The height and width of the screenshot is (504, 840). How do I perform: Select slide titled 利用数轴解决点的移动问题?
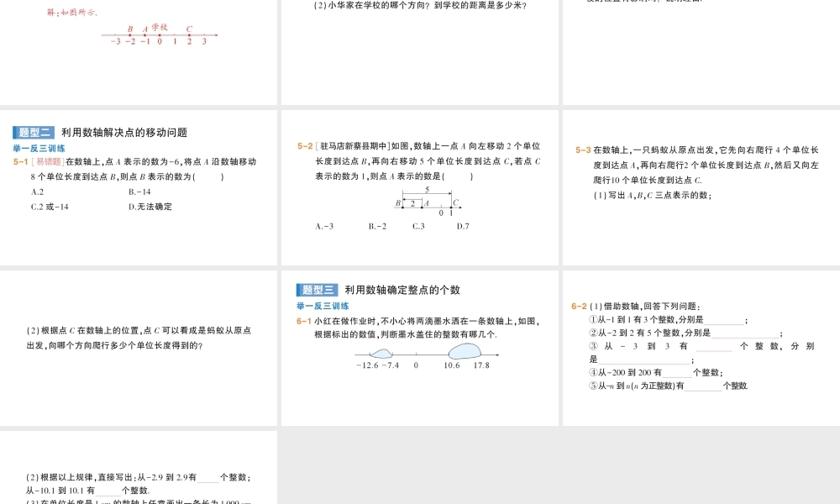139,187
